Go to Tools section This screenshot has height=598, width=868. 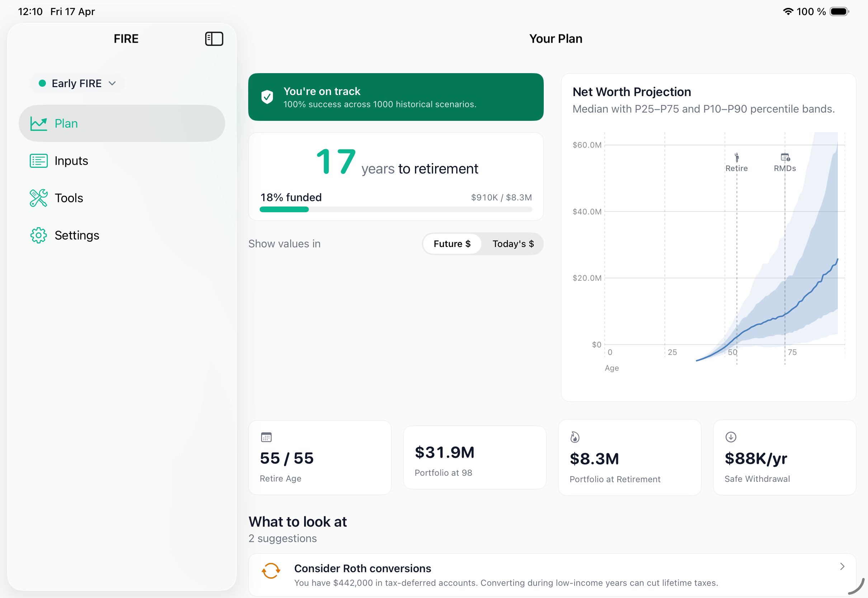(122, 198)
